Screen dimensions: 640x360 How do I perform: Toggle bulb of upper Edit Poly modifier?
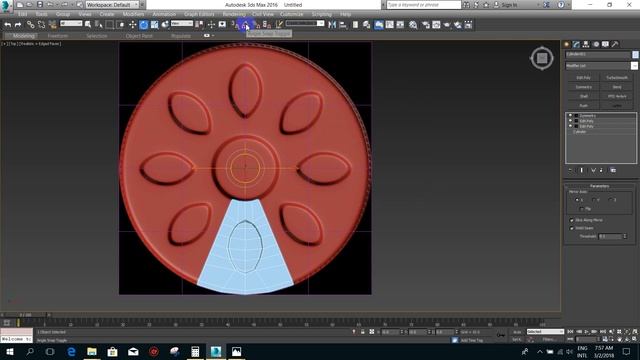pyautogui.click(x=570, y=121)
